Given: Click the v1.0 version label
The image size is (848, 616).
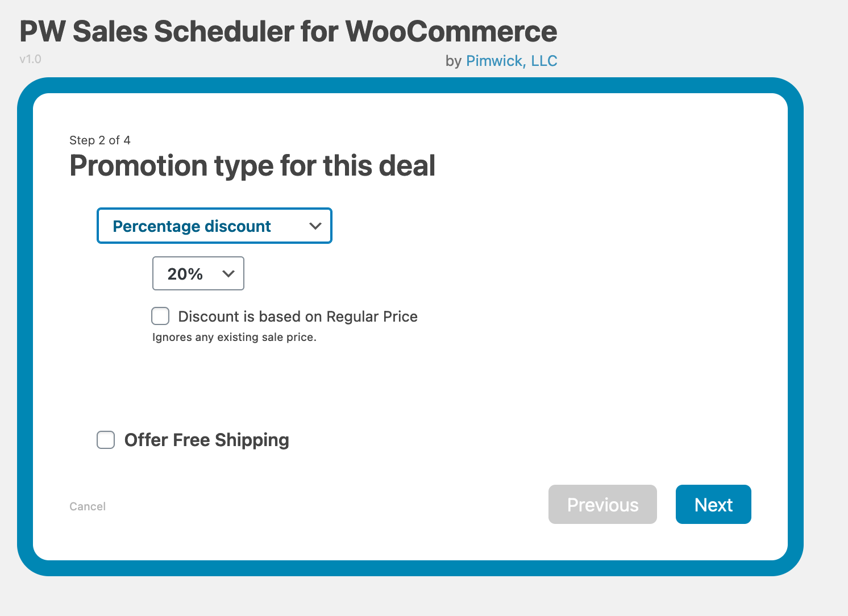Looking at the screenshot, I should (x=30, y=59).
